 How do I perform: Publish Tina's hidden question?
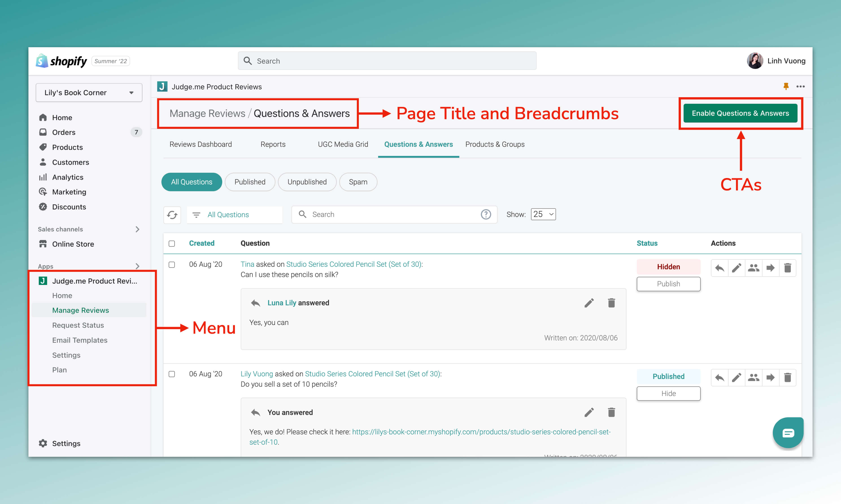click(x=668, y=284)
